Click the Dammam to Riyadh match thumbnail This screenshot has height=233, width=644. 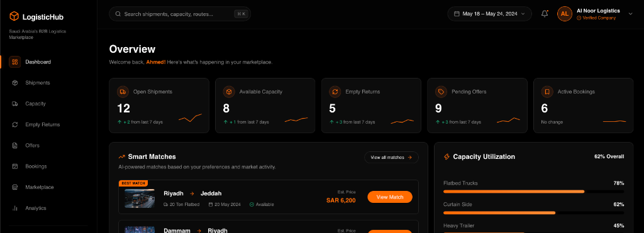140,230
